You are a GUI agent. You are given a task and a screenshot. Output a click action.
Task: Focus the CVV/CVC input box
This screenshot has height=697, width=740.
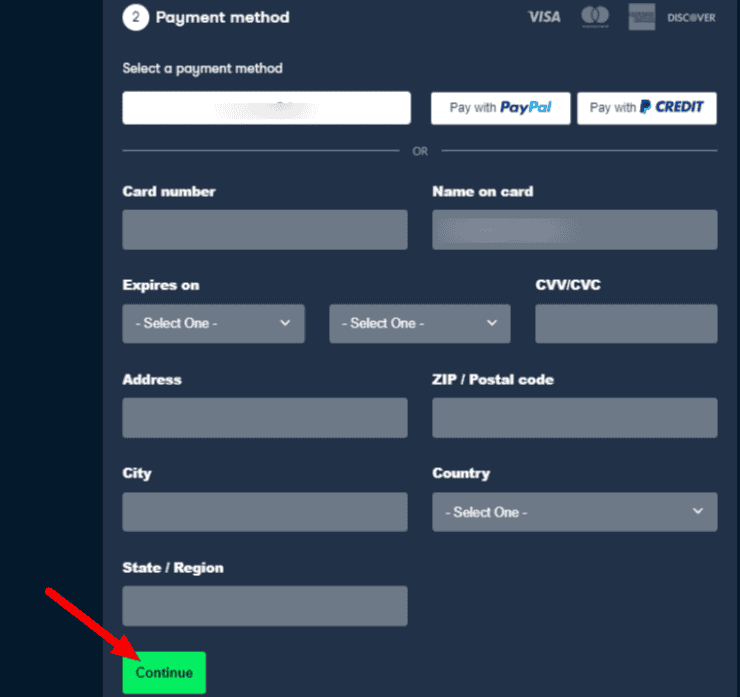point(626,323)
